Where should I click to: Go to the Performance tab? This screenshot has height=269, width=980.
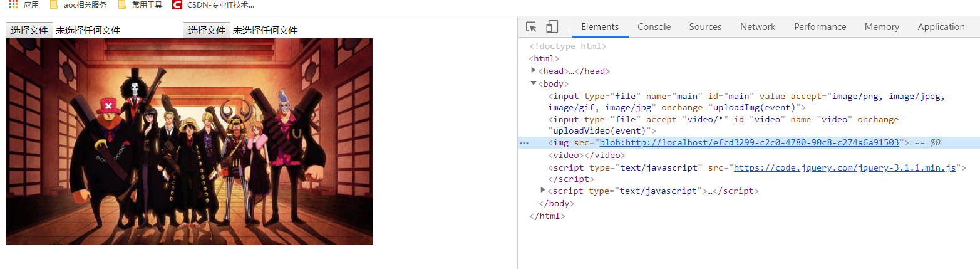[820, 27]
